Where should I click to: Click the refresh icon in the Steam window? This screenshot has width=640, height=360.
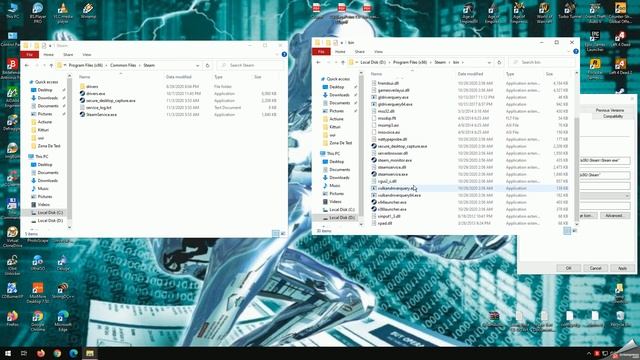(x=207, y=65)
